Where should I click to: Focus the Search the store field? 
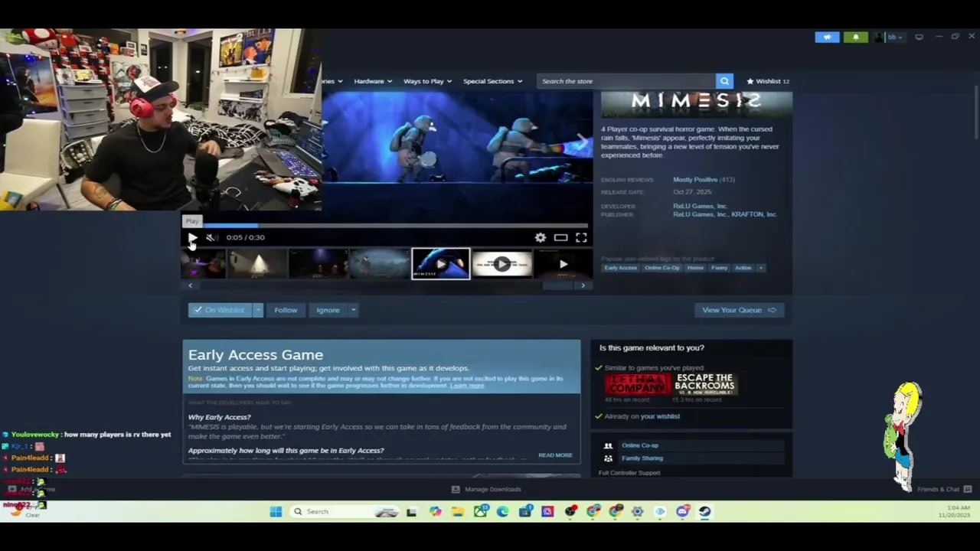626,81
